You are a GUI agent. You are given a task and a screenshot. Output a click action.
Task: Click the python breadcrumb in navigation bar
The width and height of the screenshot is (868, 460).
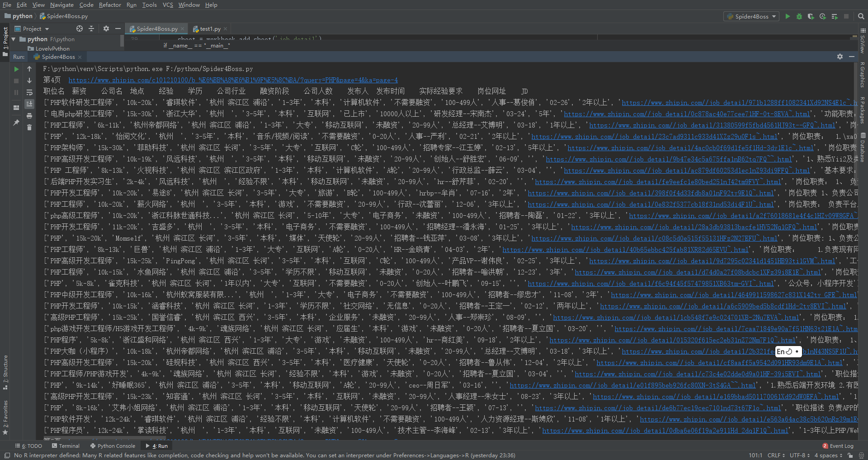coord(19,16)
